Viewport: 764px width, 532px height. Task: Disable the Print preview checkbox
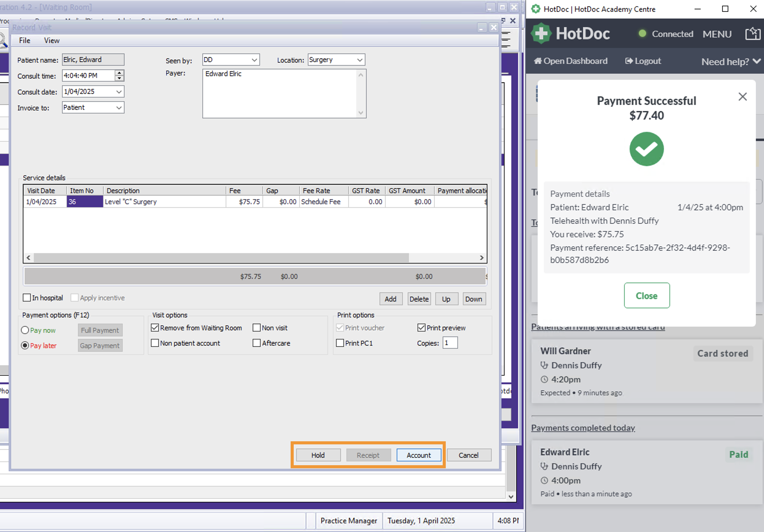click(421, 327)
